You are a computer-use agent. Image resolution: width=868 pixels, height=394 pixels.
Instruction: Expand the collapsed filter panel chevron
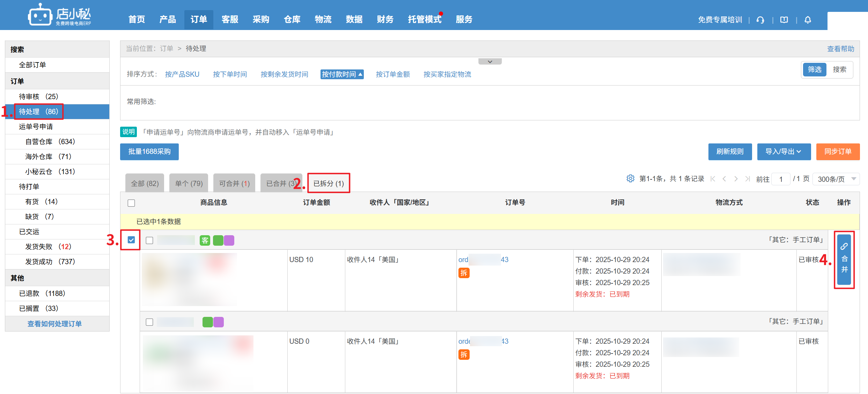click(x=490, y=62)
